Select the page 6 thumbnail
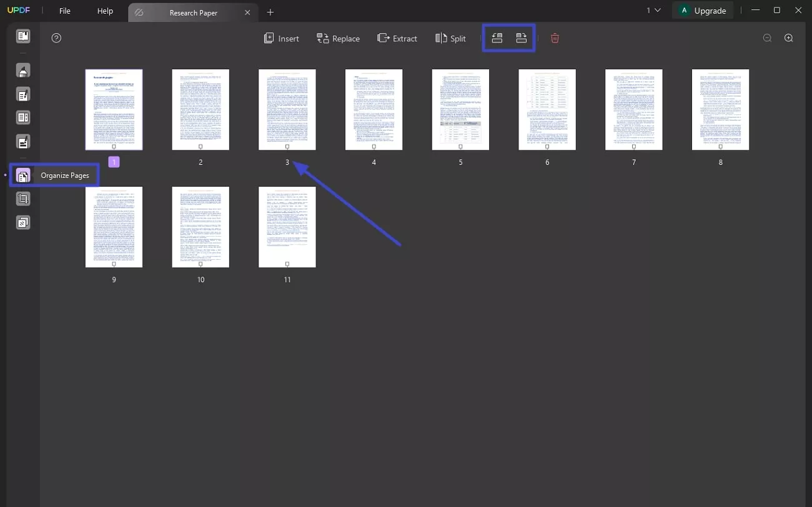The width and height of the screenshot is (812, 507). 547,110
